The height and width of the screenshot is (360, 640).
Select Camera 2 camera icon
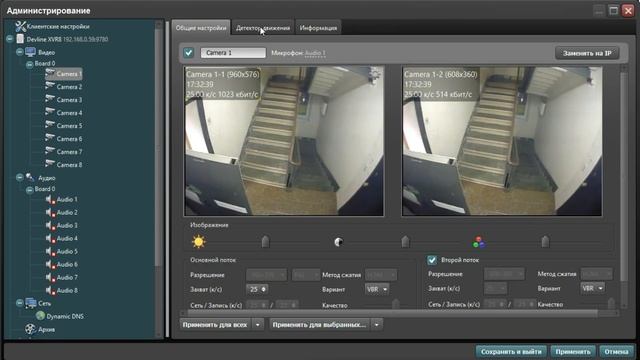[x=50, y=87]
